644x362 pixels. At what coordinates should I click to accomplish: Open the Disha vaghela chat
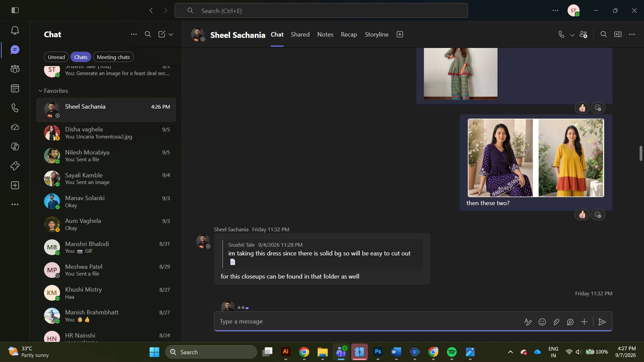[x=106, y=133]
